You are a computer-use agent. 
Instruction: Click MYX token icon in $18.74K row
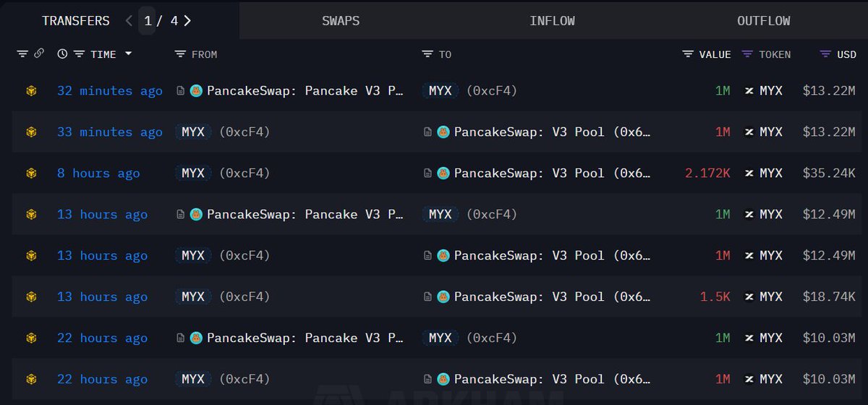(749, 297)
